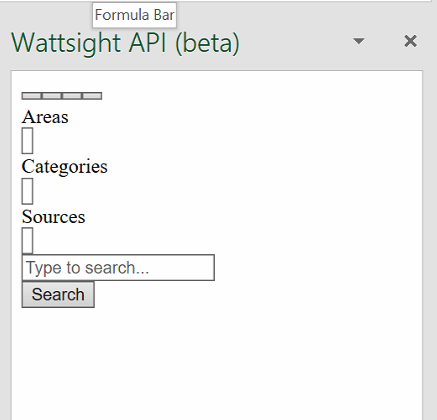Close the Wattsight API task pane
The height and width of the screenshot is (420, 437).
[410, 41]
